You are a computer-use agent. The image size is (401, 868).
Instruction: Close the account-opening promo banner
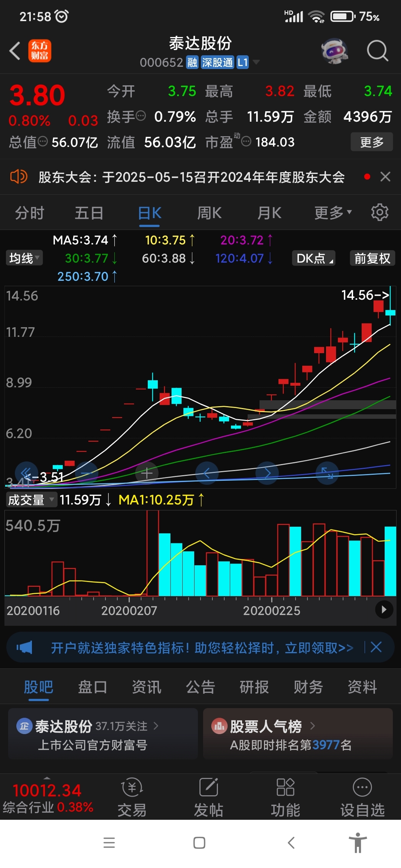coord(376,647)
